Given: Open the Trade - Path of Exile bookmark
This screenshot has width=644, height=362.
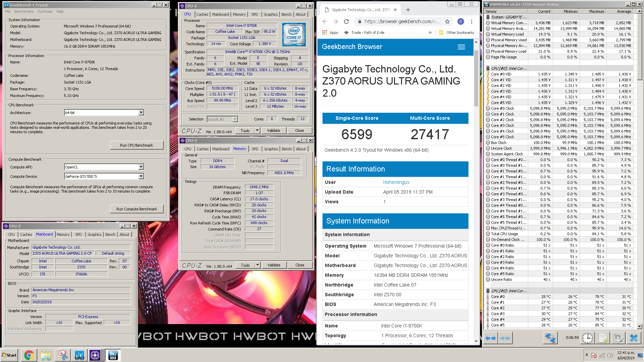Looking at the screenshot, I should pos(364,33).
